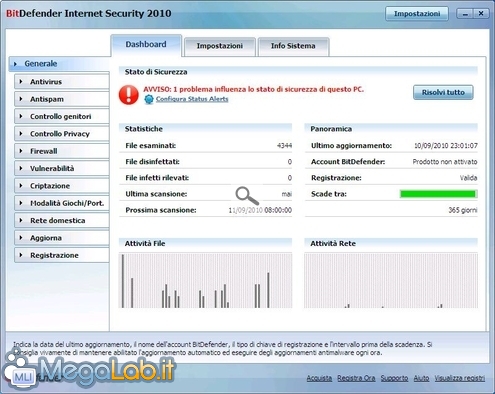Open the Controllo genitori section
This screenshot has height=394, width=495.
(62, 116)
